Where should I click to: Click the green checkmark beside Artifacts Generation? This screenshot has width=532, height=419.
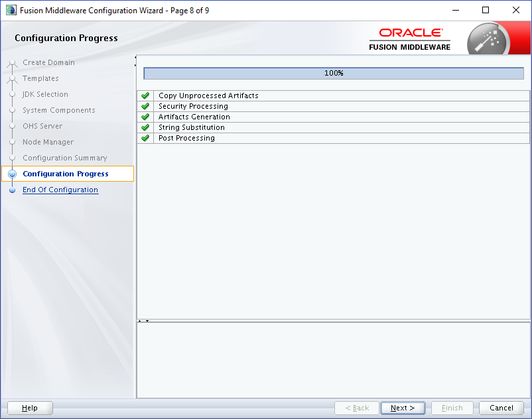(x=145, y=117)
